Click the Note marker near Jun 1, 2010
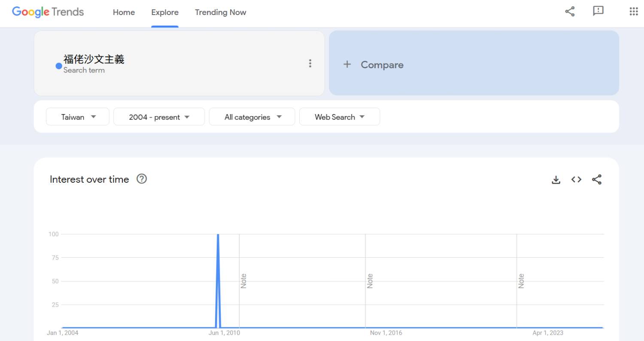Image resolution: width=644 pixels, height=341 pixels. pos(243,281)
